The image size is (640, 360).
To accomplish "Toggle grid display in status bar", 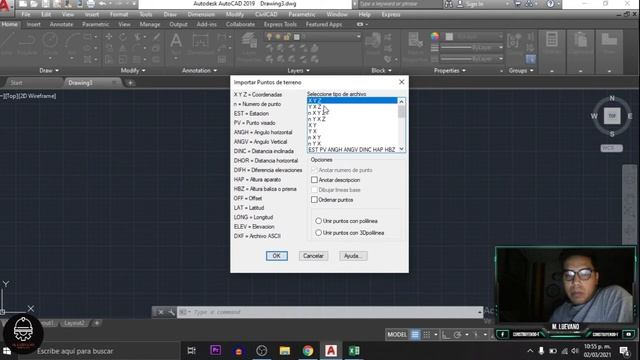I will [415, 335].
